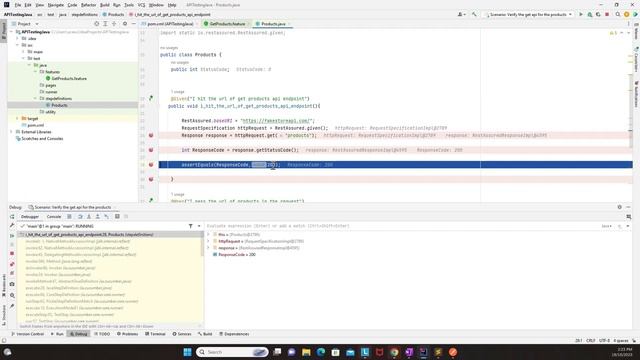Collapse the stepdefinitions folder
The image size is (640, 360).
tap(36, 98)
